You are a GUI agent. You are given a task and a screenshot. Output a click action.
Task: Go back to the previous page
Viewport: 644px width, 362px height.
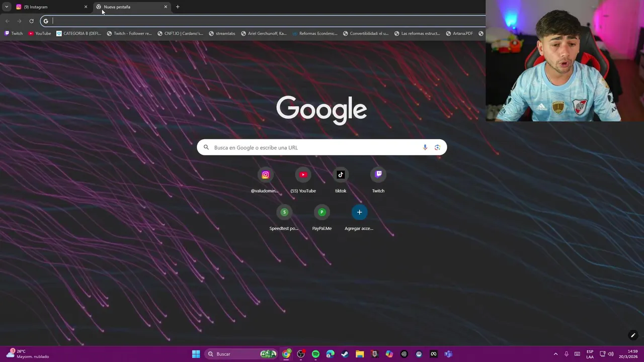7,21
